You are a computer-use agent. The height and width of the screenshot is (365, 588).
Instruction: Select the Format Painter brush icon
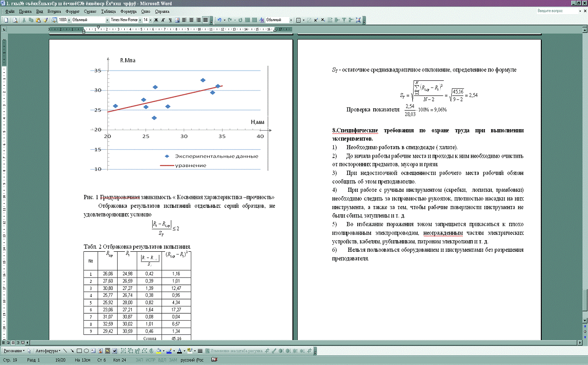pyautogui.click(x=46, y=20)
